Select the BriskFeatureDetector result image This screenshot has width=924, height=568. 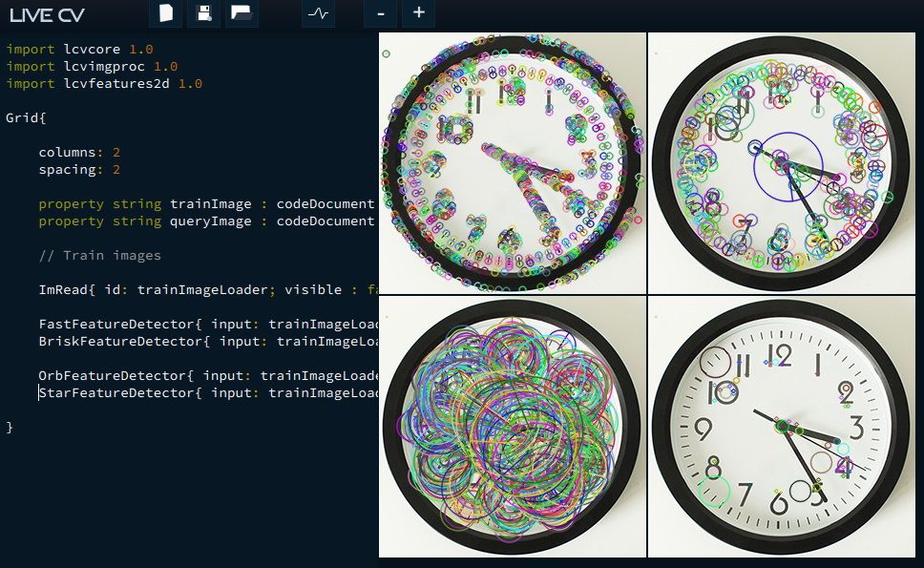(x=783, y=162)
